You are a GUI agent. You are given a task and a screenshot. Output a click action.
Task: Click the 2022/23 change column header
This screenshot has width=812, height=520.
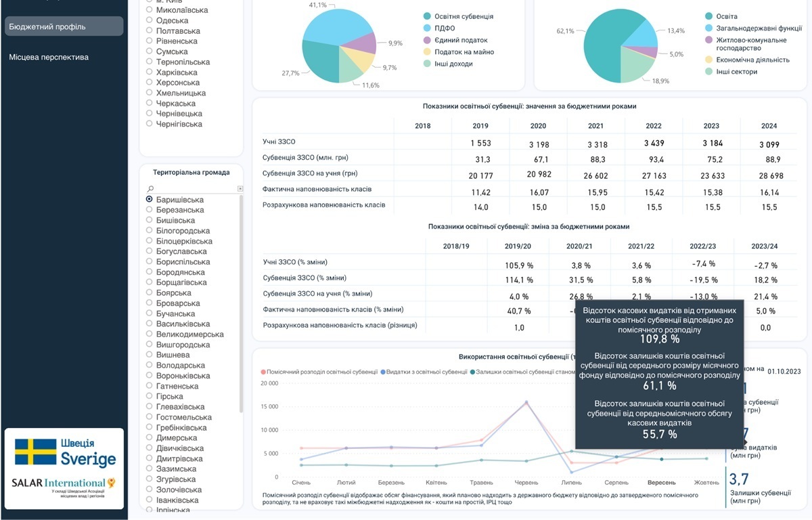point(702,246)
